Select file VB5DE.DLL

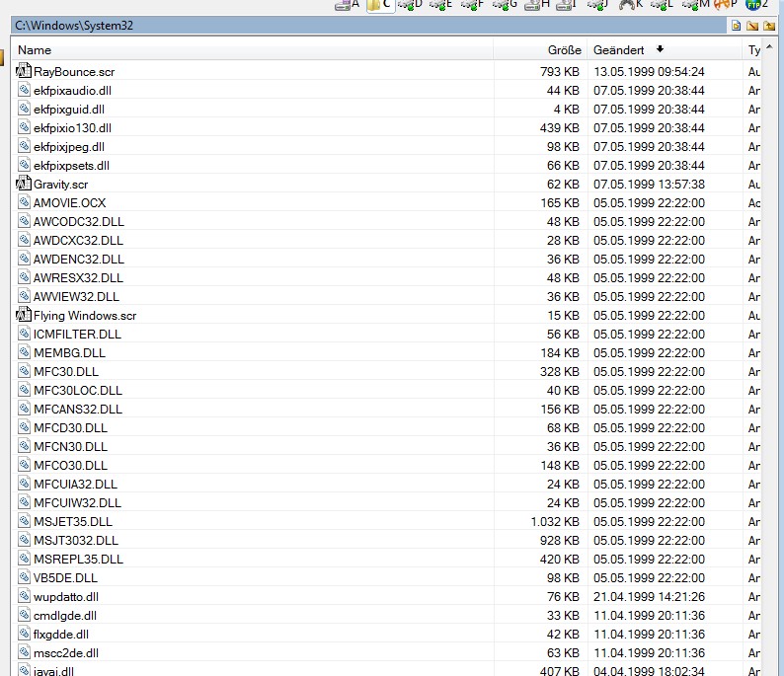click(65, 577)
